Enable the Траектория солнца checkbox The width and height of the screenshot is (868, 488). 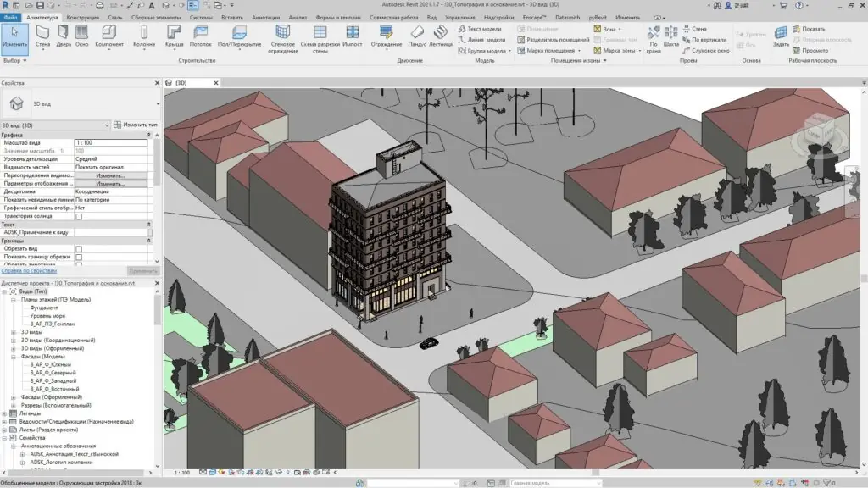pyautogui.click(x=79, y=216)
